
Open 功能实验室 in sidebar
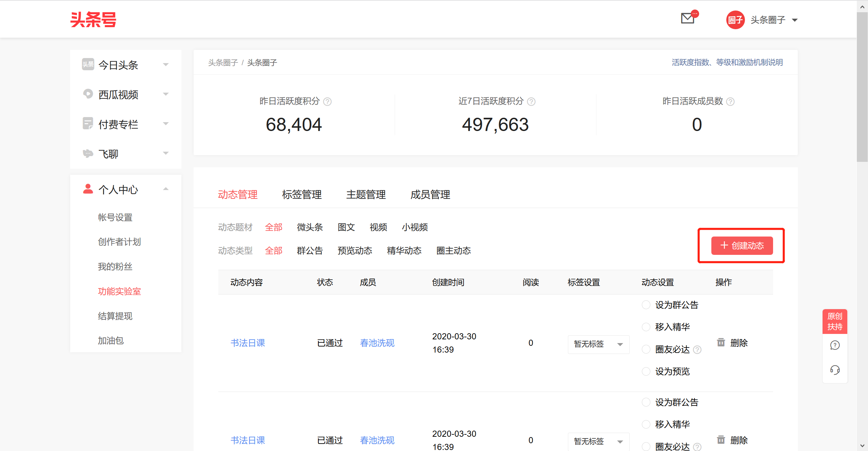click(x=119, y=291)
